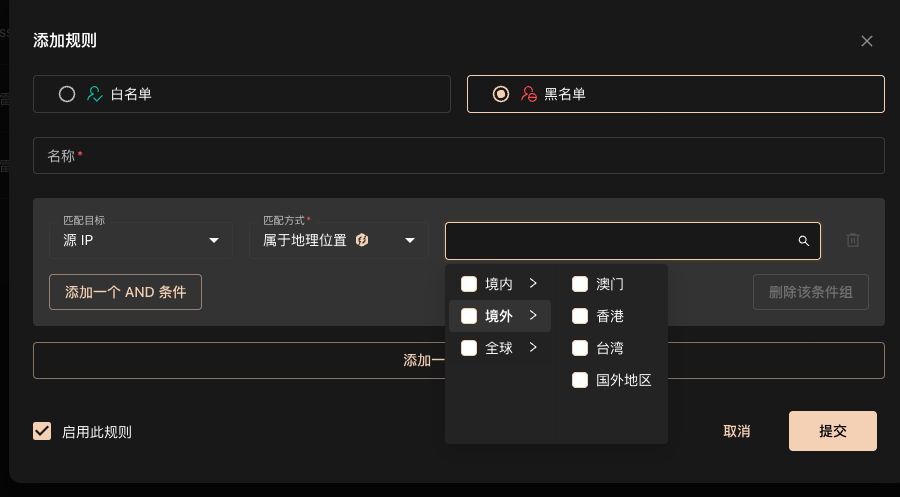Screen dimensions: 900x497
Task: Click the blacklist user icon
Action: coord(529,94)
